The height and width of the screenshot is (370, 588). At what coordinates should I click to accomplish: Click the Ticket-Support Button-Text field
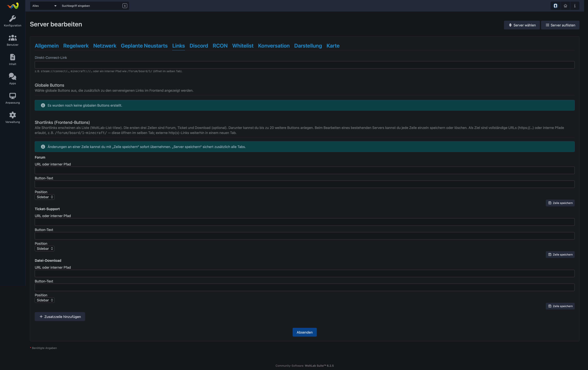[x=304, y=236]
